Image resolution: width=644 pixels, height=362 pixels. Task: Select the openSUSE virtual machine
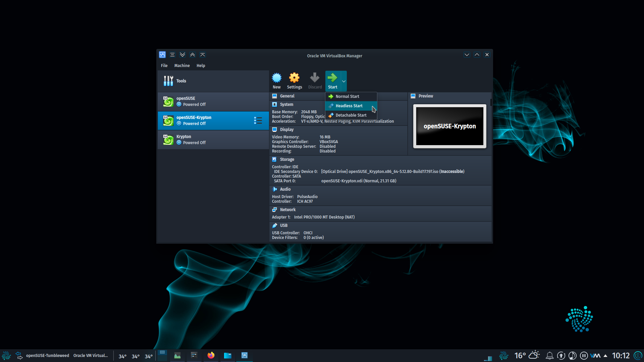pyautogui.click(x=213, y=102)
